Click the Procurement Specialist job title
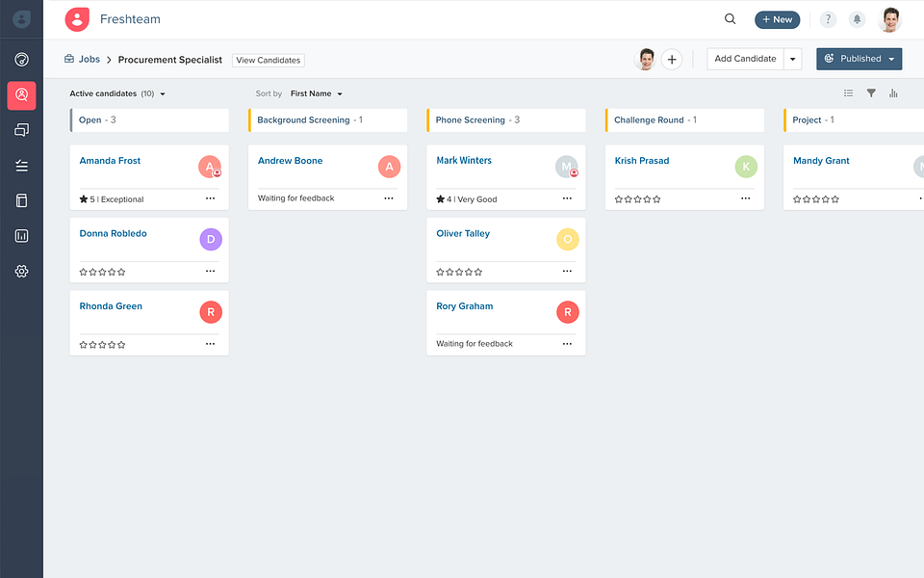The image size is (924, 578). [x=169, y=60]
